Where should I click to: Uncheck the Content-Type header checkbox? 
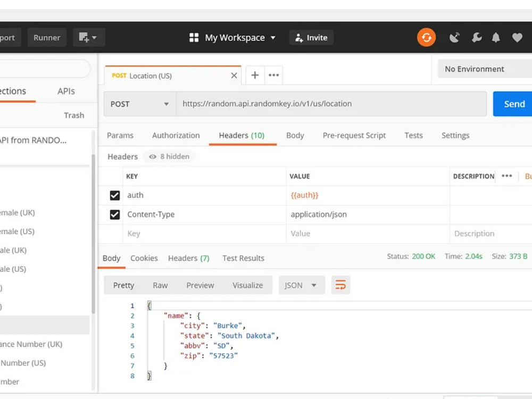tap(115, 215)
